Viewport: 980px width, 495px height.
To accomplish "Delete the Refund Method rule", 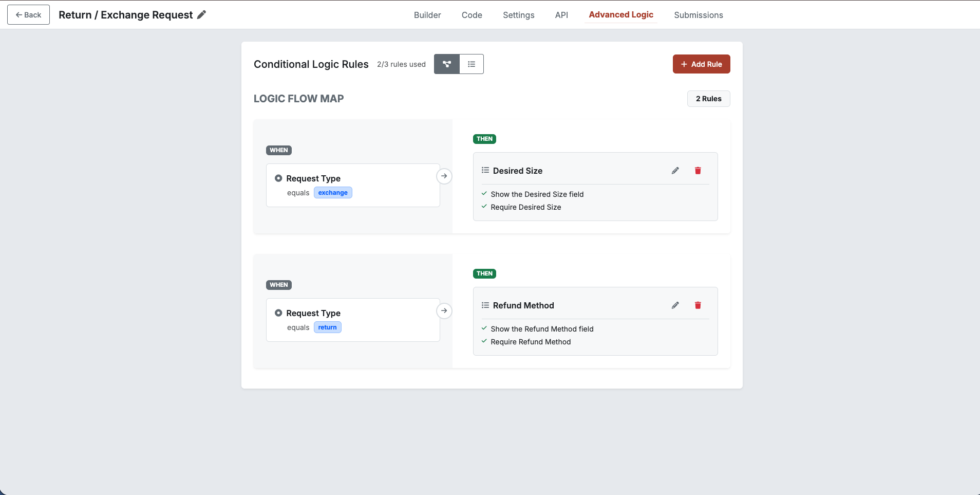I will tap(698, 305).
